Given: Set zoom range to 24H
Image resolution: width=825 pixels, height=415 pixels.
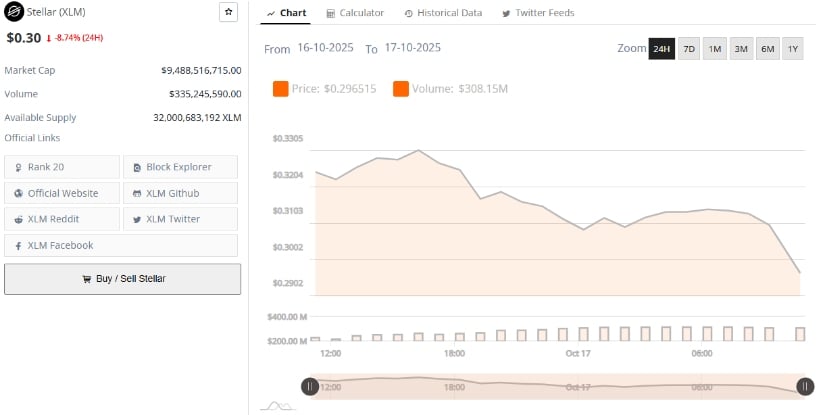Looking at the screenshot, I should coord(661,49).
